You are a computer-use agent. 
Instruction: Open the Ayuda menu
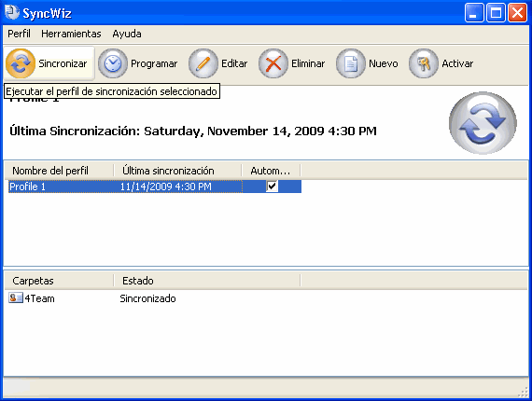point(127,34)
